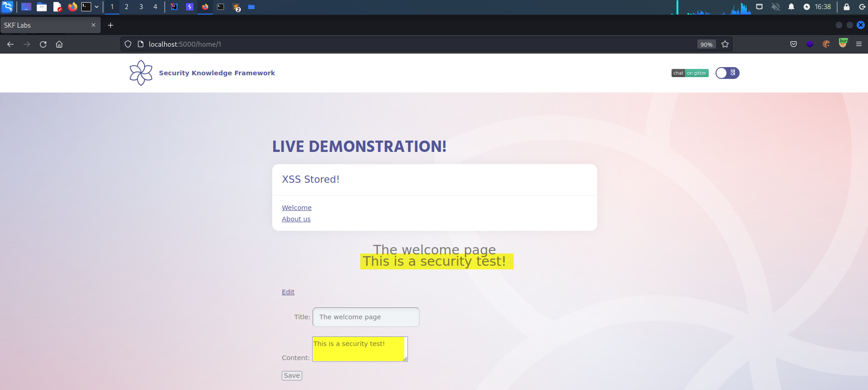Save the page to Pocket
Viewport: 868px width, 390px height.
[794, 44]
